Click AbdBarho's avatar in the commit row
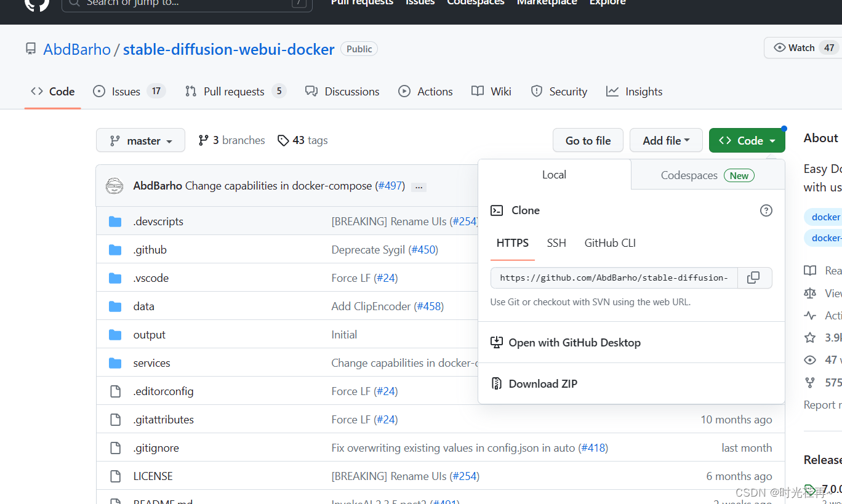Viewport: 842px width, 504px height. (x=114, y=186)
